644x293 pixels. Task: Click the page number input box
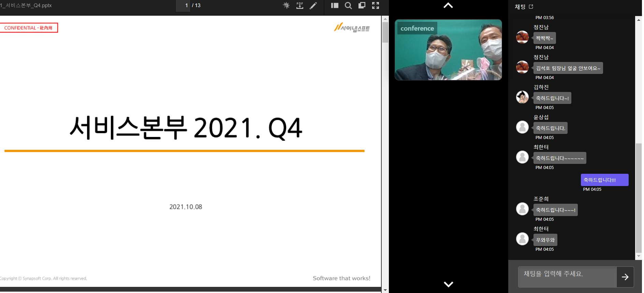pos(183,5)
